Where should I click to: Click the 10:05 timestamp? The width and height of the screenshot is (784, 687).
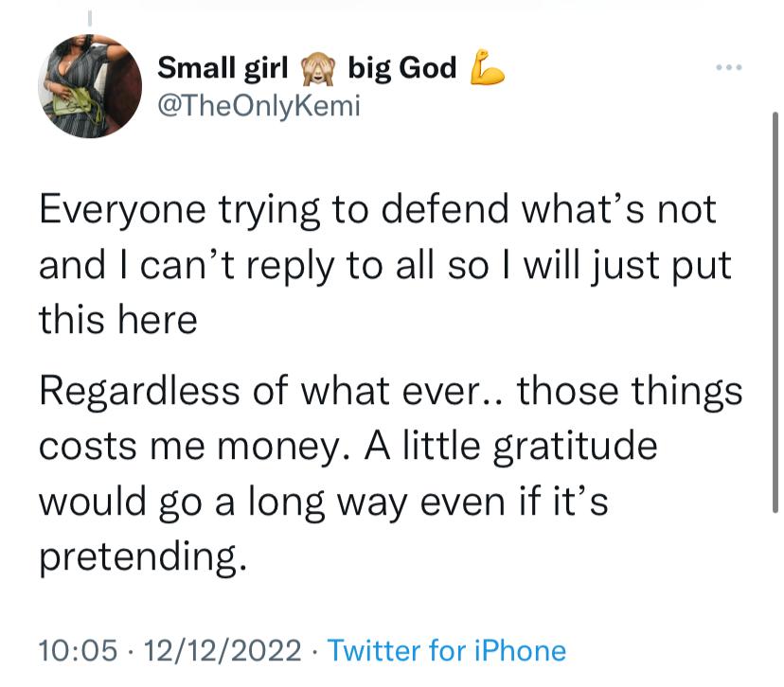[x=78, y=650]
